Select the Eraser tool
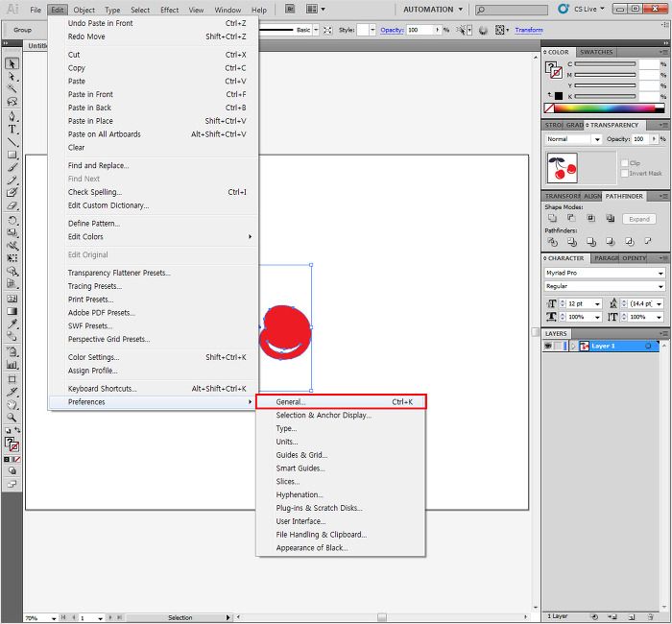This screenshot has height=624, width=672. click(x=12, y=205)
